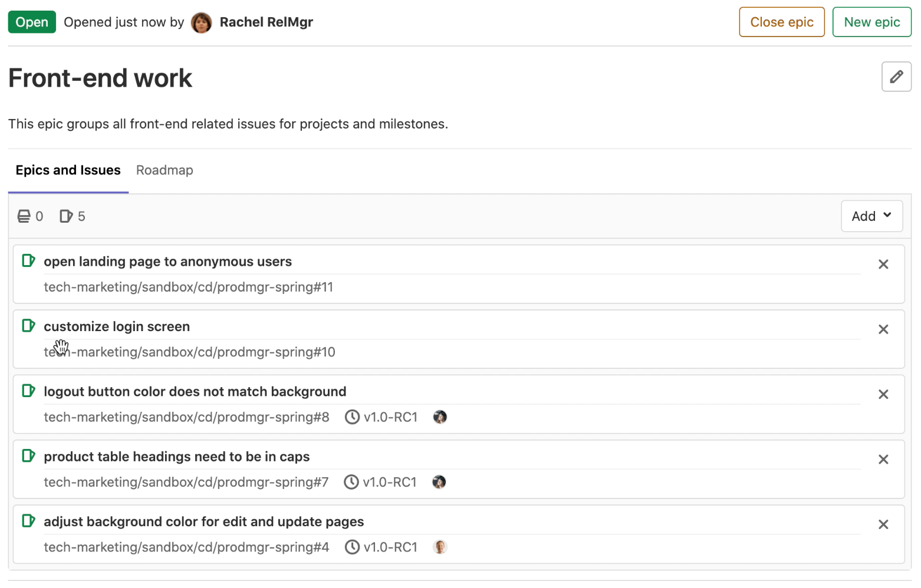Click the pencil icon to edit the epic
921x588 pixels.
pos(896,77)
